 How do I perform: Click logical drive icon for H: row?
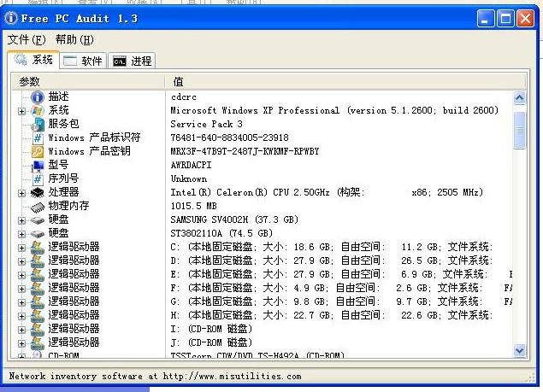(x=38, y=316)
